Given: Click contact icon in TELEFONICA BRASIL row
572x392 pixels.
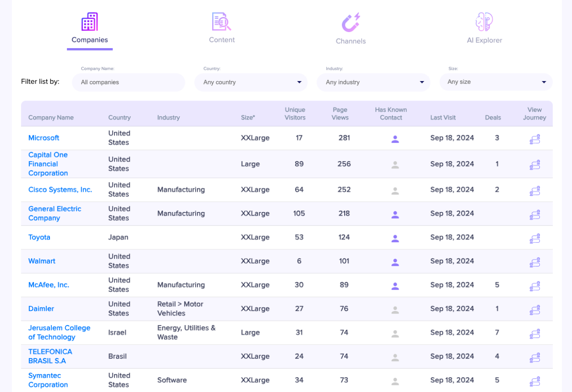Looking at the screenshot, I should (x=395, y=357).
